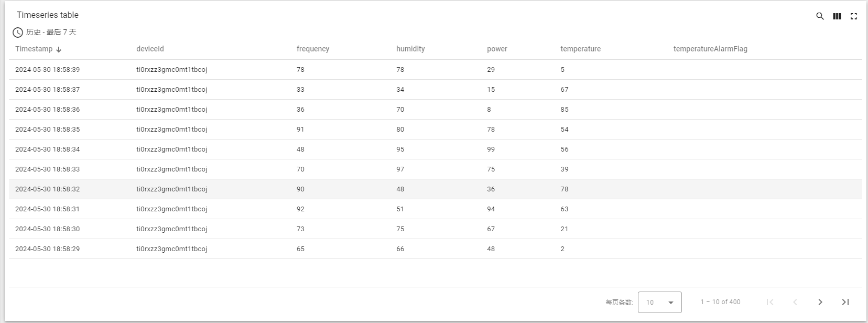Sort by the temperature column header

pyautogui.click(x=580, y=49)
